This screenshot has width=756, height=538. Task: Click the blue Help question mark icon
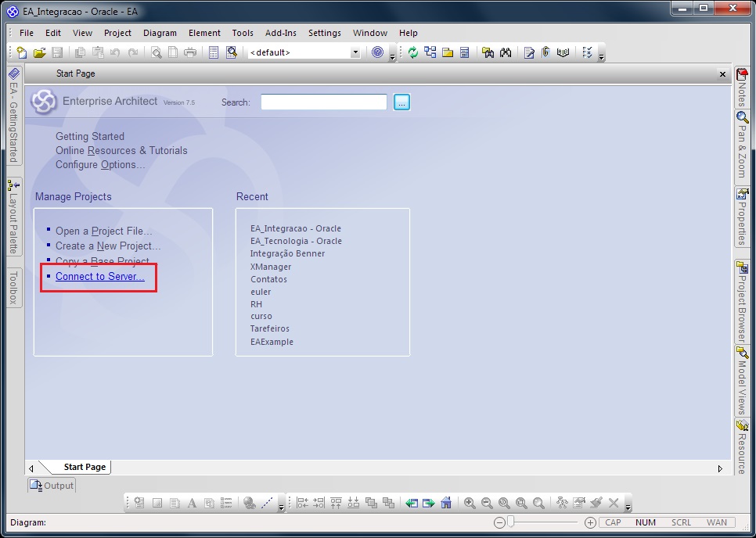377,52
